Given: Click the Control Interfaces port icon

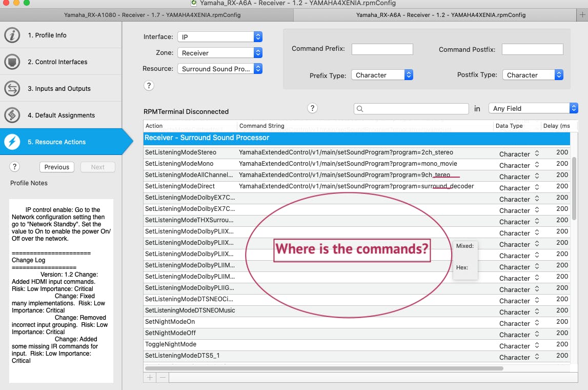Looking at the screenshot, I should click(12, 62).
